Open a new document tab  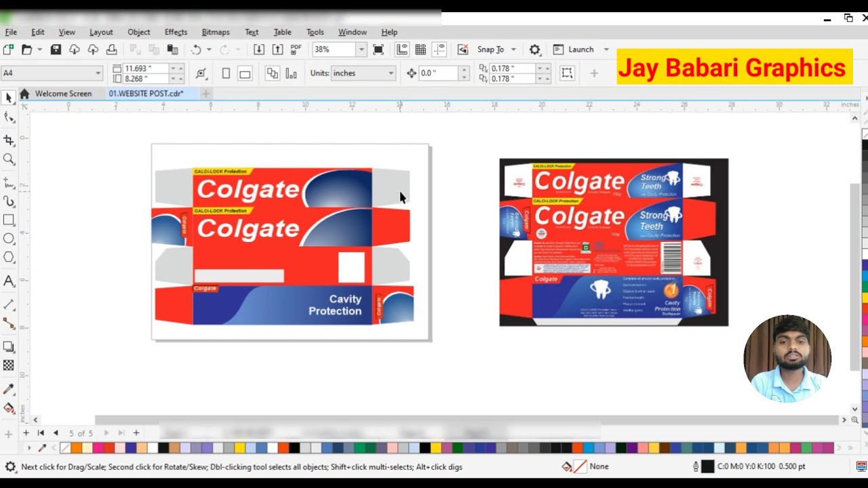coord(205,94)
